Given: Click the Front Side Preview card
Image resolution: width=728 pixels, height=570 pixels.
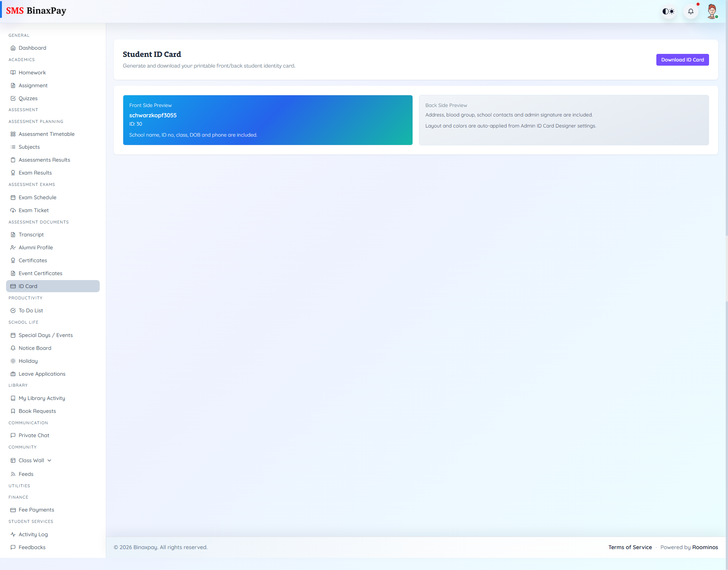Looking at the screenshot, I should click(x=267, y=120).
